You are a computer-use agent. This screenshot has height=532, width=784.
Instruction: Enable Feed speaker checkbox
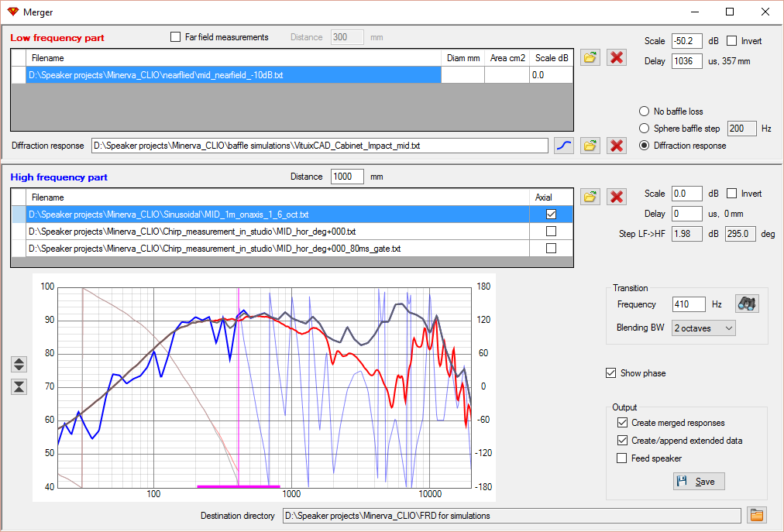click(x=622, y=458)
